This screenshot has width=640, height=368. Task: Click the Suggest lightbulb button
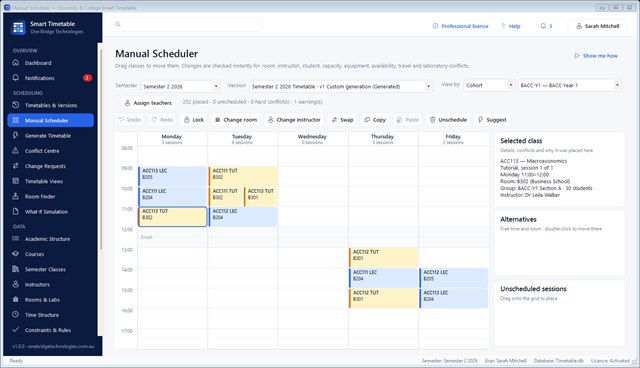pyautogui.click(x=492, y=120)
